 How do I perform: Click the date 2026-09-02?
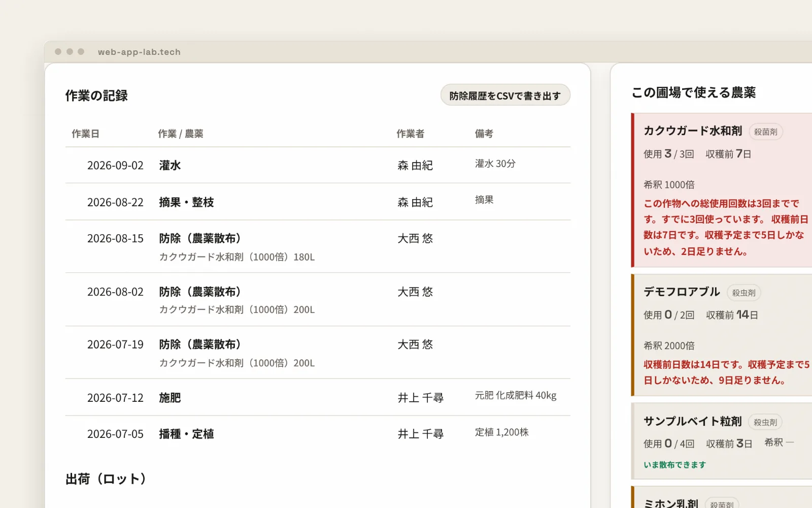point(115,166)
